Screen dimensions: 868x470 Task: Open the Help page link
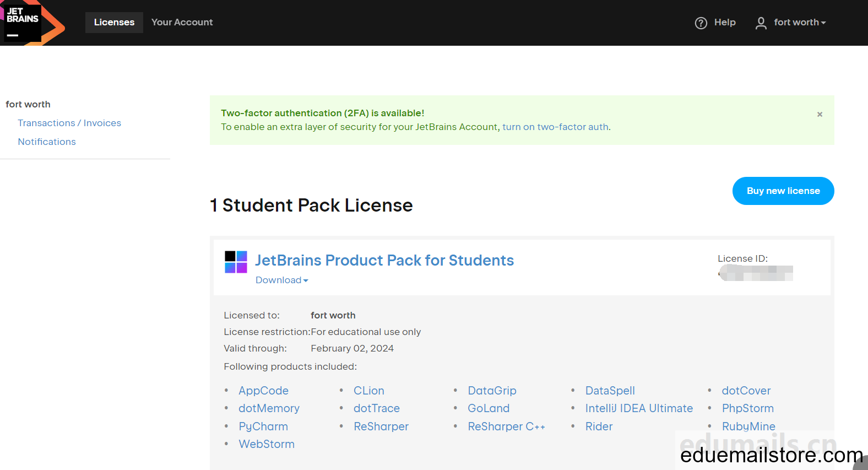pos(725,23)
